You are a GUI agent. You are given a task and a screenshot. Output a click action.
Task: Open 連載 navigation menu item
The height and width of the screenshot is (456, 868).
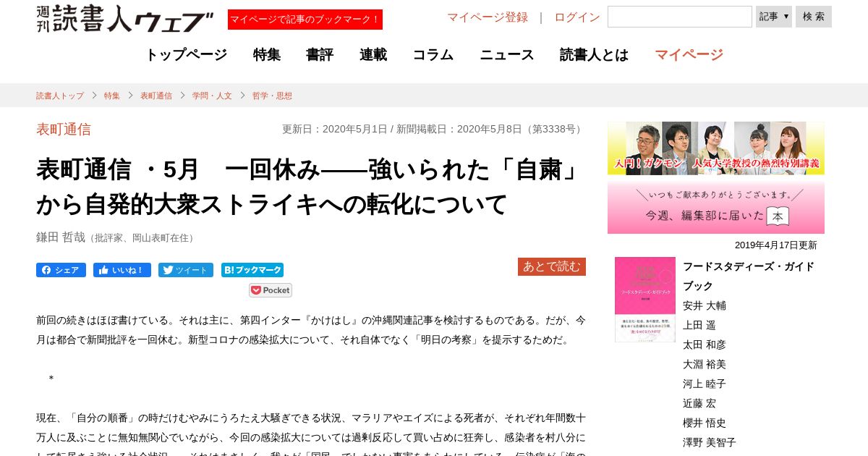point(373,54)
